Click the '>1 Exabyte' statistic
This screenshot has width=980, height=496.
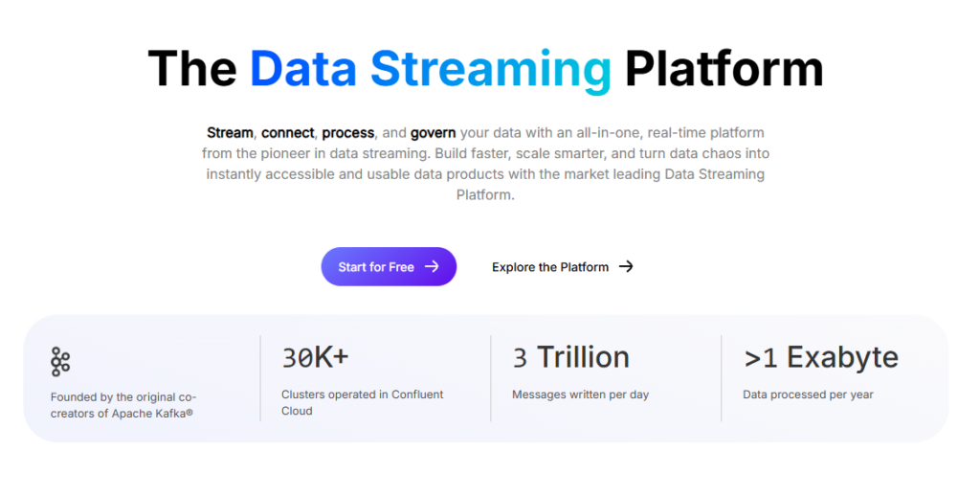pos(821,357)
